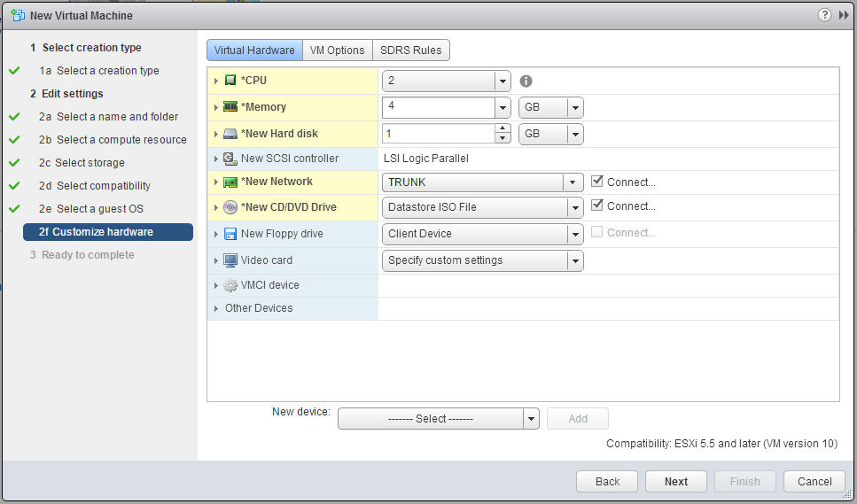The height and width of the screenshot is (504, 857).
Task: Click the CPU info icon
Action: click(x=526, y=81)
